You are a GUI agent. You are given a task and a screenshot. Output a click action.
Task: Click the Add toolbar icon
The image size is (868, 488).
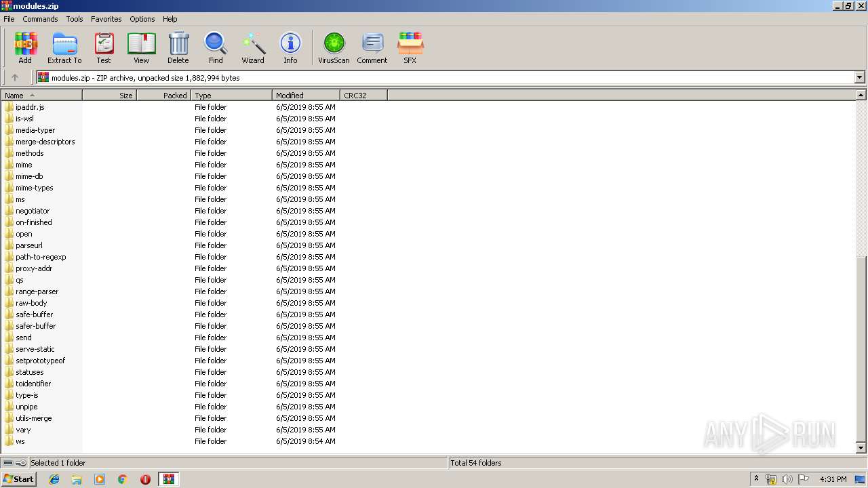click(x=25, y=47)
